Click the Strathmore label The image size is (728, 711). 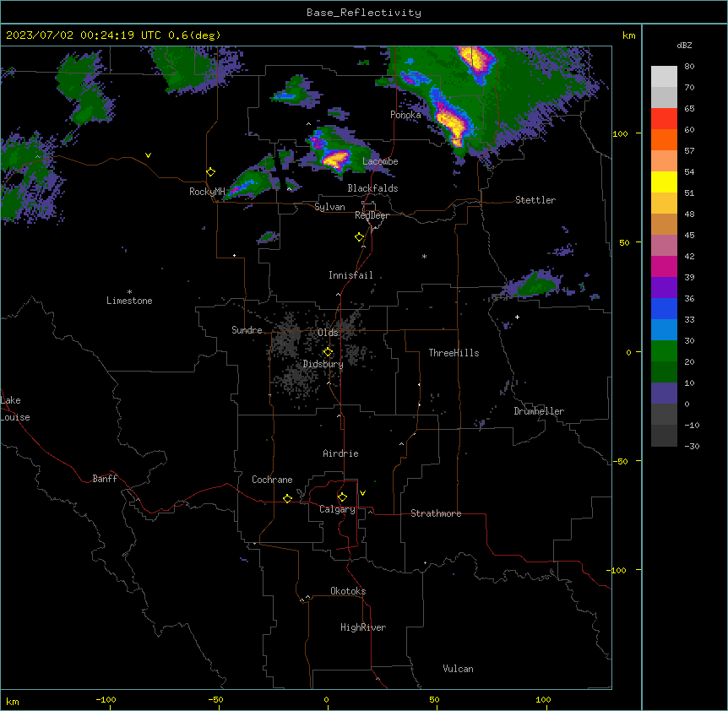pyautogui.click(x=436, y=513)
